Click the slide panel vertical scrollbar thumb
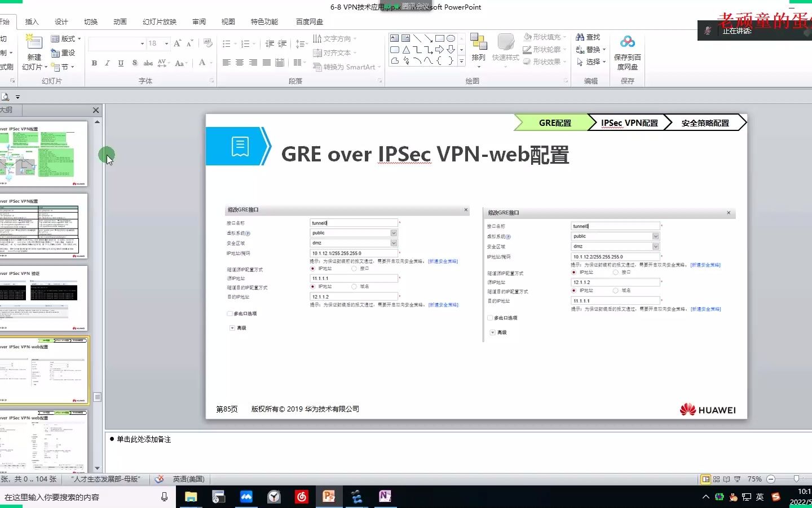The height and width of the screenshot is (508, 812). tap(98, 397)
